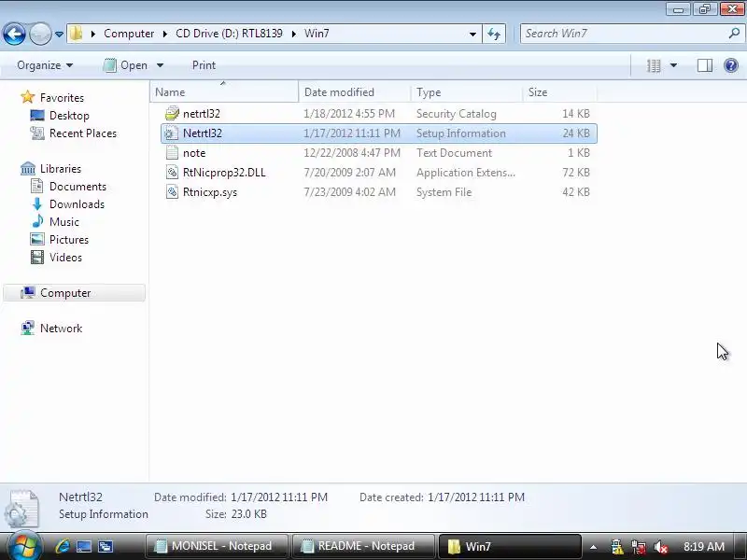Toggle the preview pane
The width and height of the screenshot is (747, 560).
coord(705,65)
